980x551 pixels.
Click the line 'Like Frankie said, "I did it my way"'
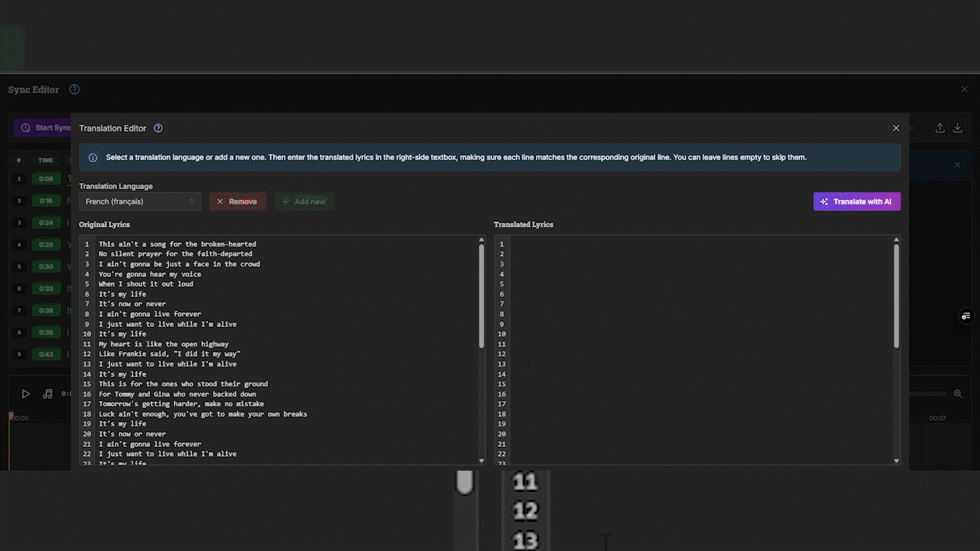(170, 354)
